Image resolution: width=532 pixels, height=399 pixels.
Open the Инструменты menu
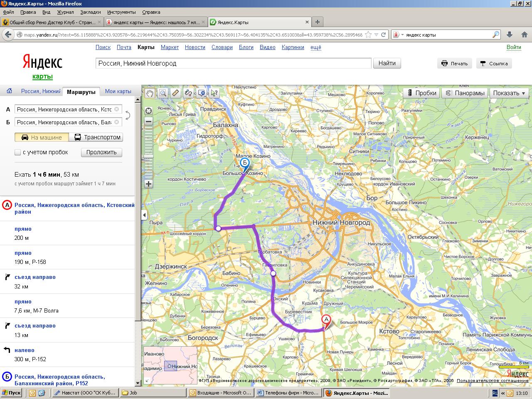click(x=121, y=12)
